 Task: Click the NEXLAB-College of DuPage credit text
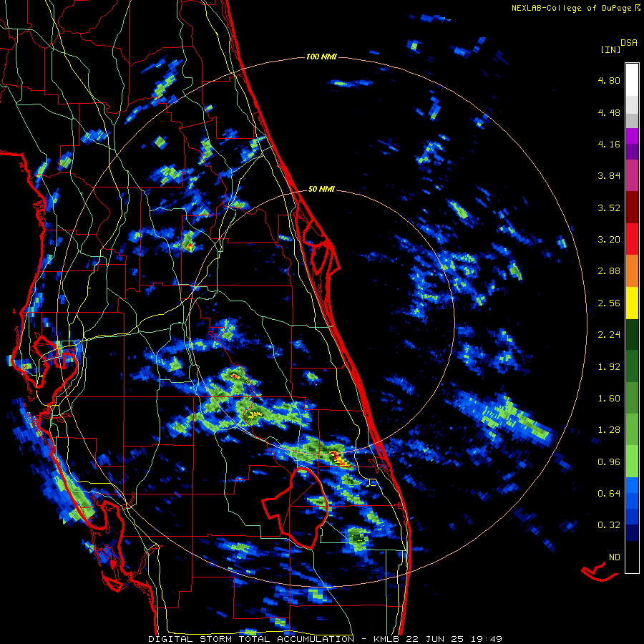tap(575, 8)
